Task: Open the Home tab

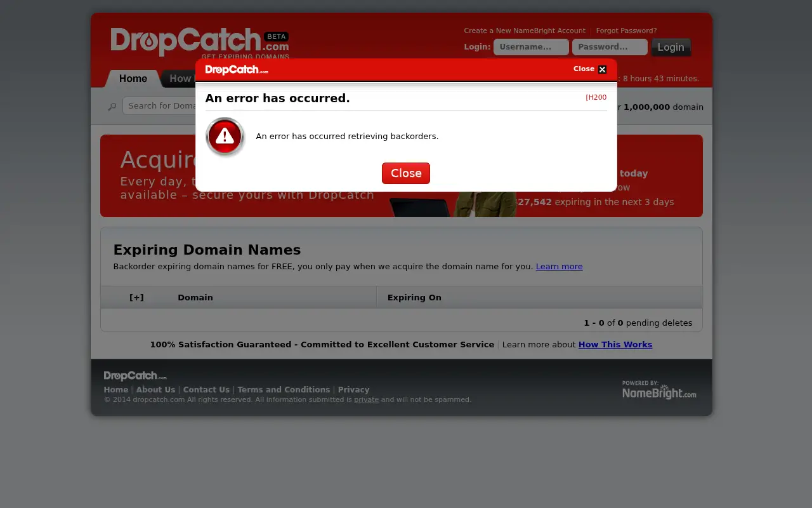Action: click(133, 79)
